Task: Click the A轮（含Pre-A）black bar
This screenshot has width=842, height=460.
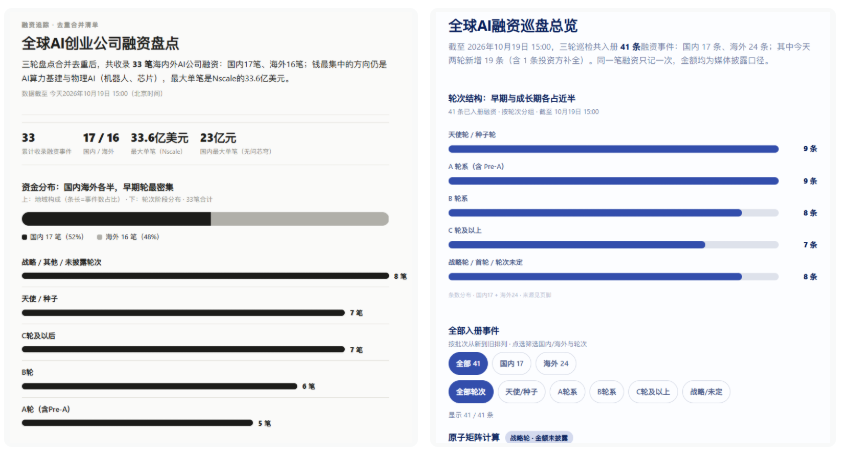Action: point(137,423)
